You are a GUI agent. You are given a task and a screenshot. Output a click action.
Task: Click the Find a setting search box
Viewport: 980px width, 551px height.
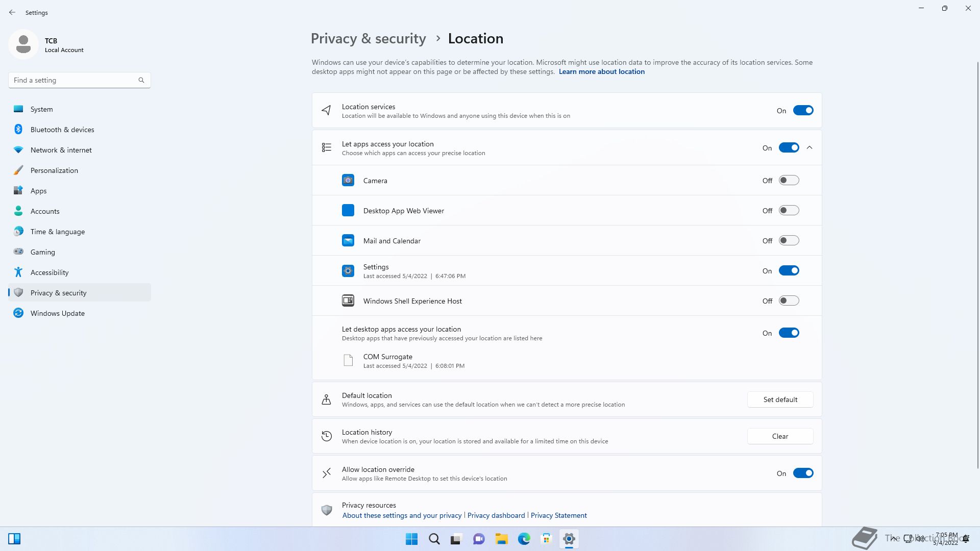click(x=79, y=80)
